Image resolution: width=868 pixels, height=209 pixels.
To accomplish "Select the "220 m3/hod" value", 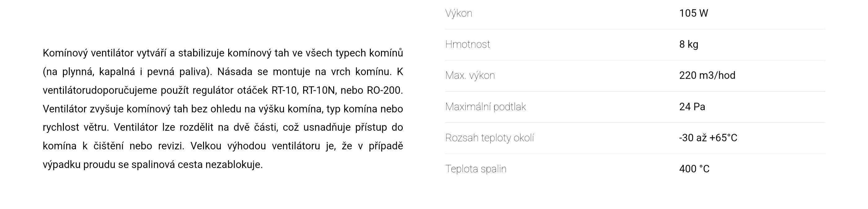I will click(x=707, y=76).
